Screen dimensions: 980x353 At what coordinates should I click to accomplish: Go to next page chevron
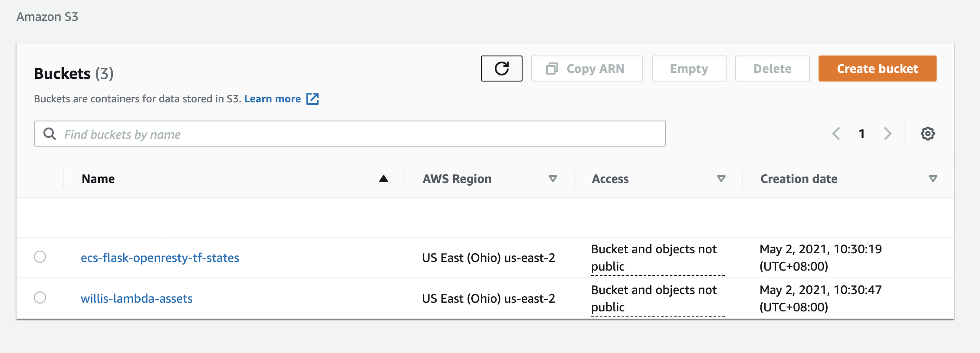pyautogui.click(x=888, y=134)
